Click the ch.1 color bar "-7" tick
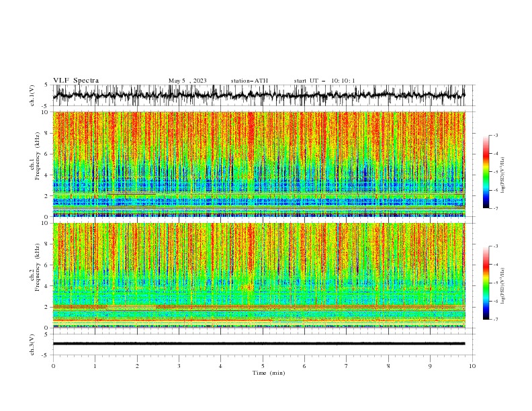 (x=496, y=209)
